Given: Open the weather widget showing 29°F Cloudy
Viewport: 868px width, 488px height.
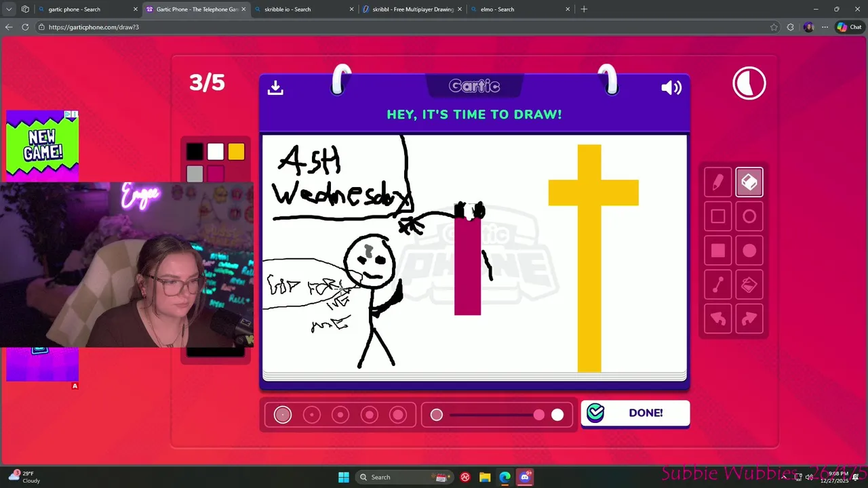Looking at the screenshot, I should [24, 477].
